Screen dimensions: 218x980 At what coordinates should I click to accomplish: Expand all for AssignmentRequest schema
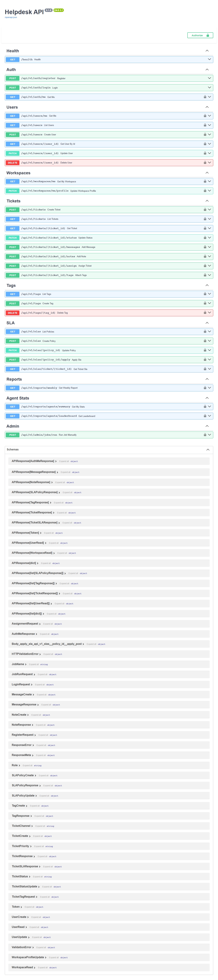[x=48, y=624]
